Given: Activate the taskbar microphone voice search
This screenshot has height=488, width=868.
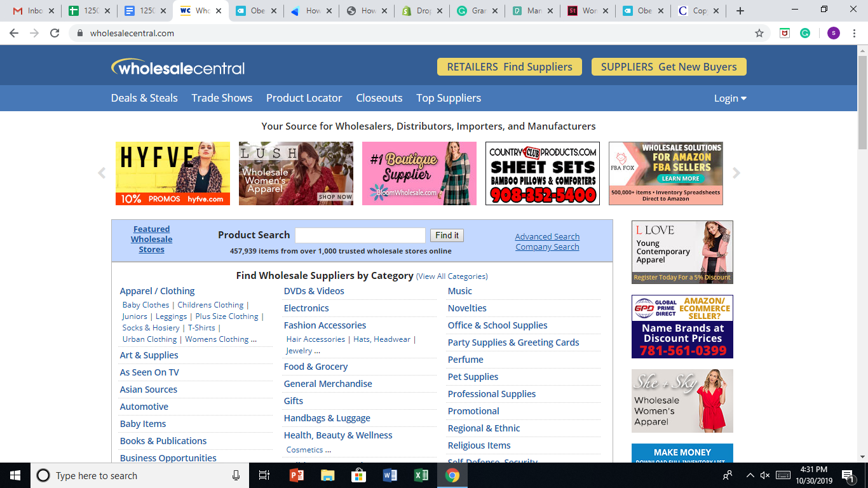Looking at the screenshot, I should tap(236, 475).
